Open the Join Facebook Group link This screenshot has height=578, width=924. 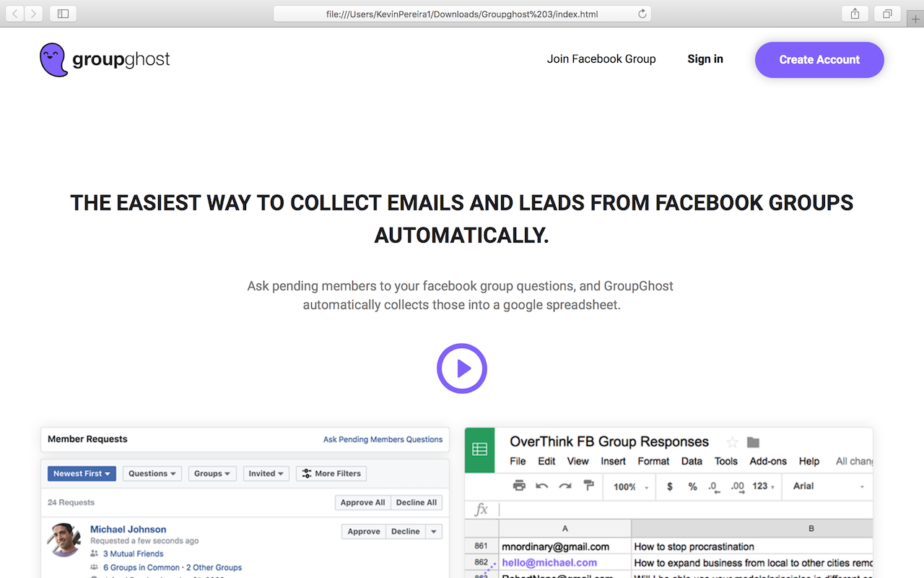601,59
